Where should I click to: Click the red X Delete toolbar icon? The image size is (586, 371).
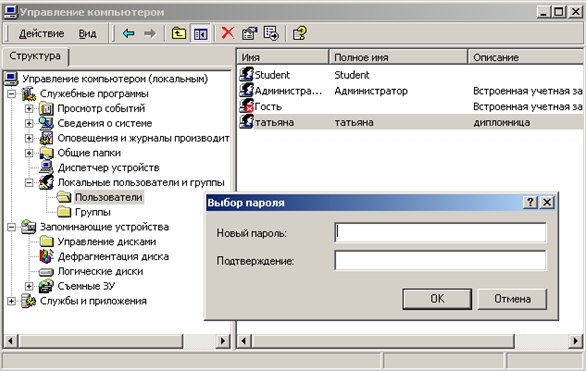228,33
